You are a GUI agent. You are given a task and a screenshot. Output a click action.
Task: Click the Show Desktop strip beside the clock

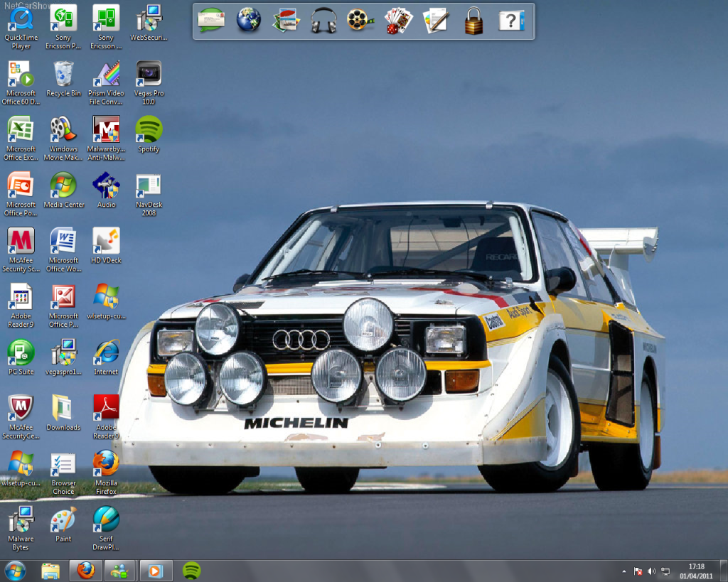click(x=723, y=571)
